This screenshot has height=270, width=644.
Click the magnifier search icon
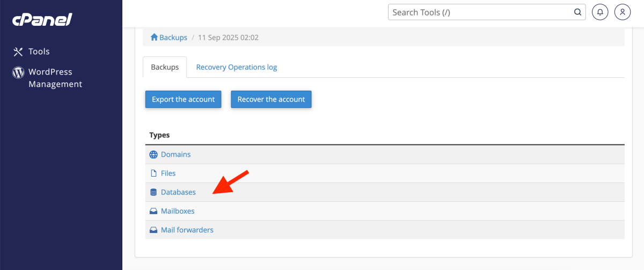point(577,12)
